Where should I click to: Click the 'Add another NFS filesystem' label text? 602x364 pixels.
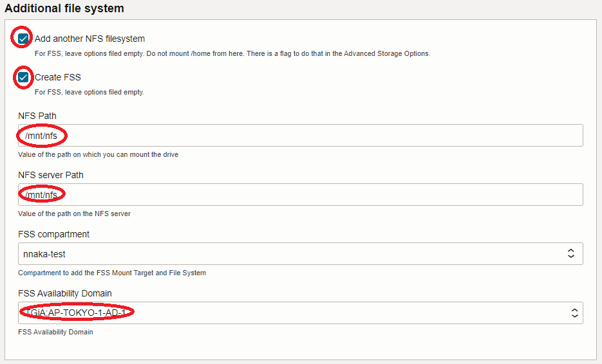point(89,39)
